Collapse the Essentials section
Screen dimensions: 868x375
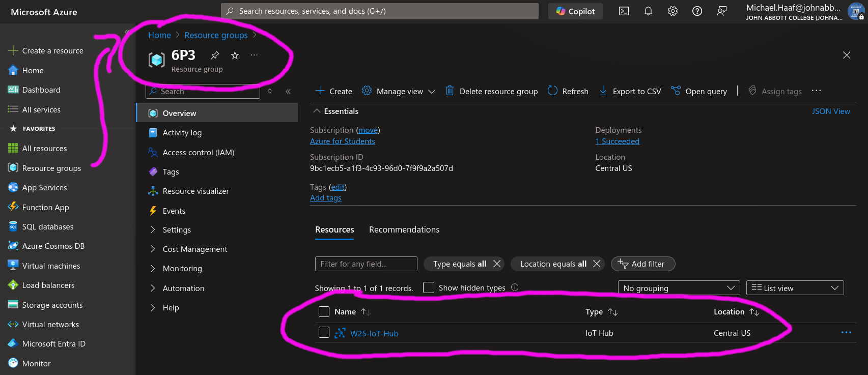[317, 111]
